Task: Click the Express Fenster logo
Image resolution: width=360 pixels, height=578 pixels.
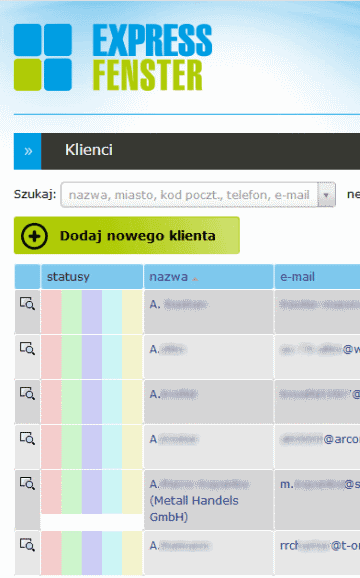Action: tap(113, 57)
